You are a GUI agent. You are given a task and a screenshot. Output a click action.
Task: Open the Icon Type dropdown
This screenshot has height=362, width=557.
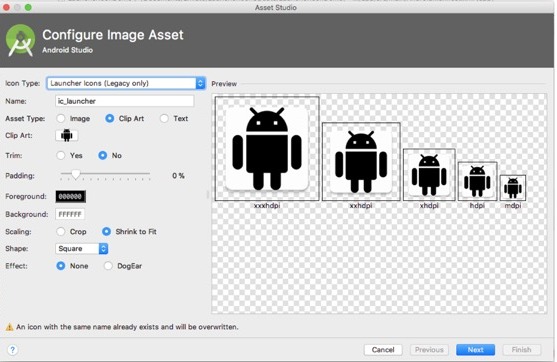[x=126, y=83]
